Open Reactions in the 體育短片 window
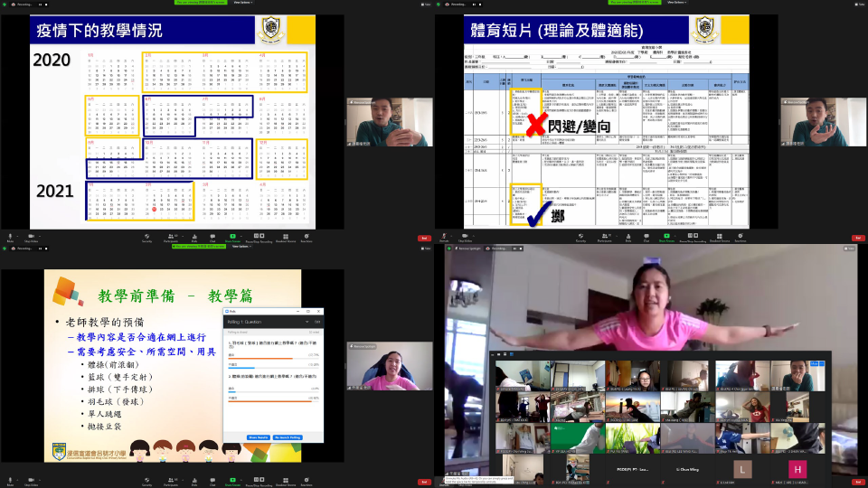The height and width of the screenshot is (488, 868). click(x=741, y=238)
